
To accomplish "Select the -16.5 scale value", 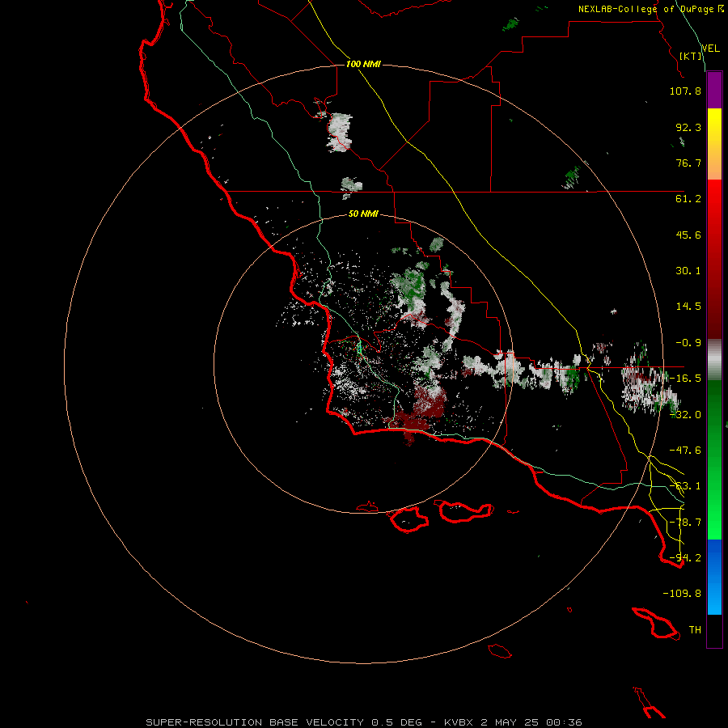I will pos(685,379).
